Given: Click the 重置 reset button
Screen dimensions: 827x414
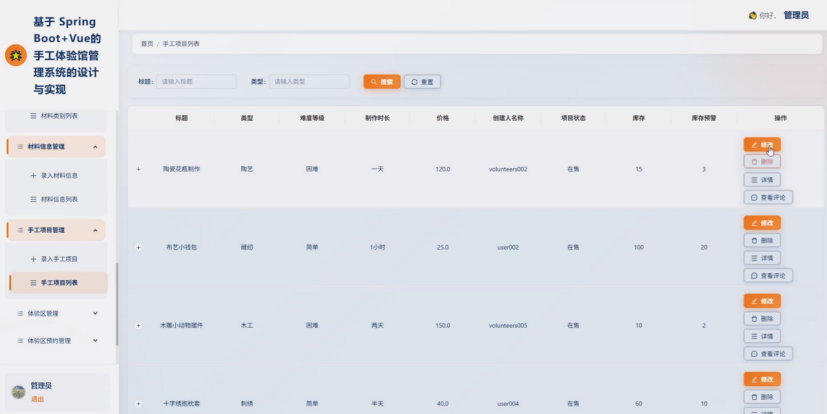Looking at the screenshot, I should [422, 82].
